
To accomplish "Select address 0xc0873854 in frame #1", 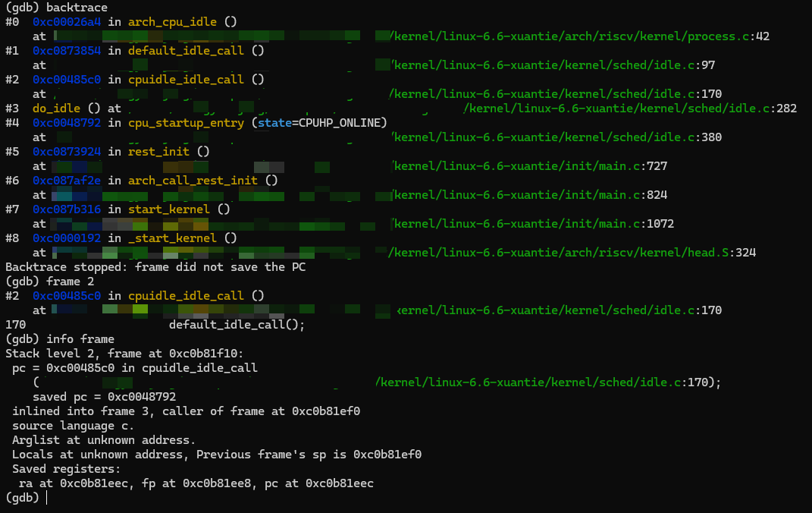I will (67, 51).
